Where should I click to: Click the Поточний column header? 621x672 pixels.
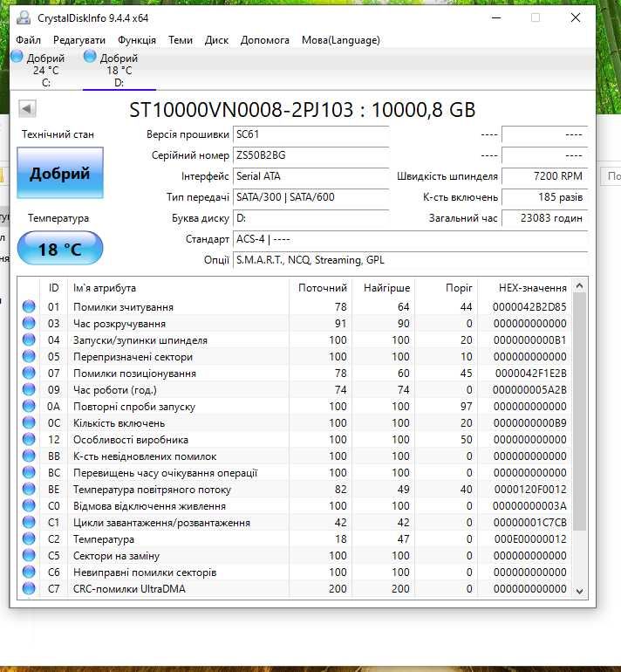pyautogui.click(x=320, y=288)
